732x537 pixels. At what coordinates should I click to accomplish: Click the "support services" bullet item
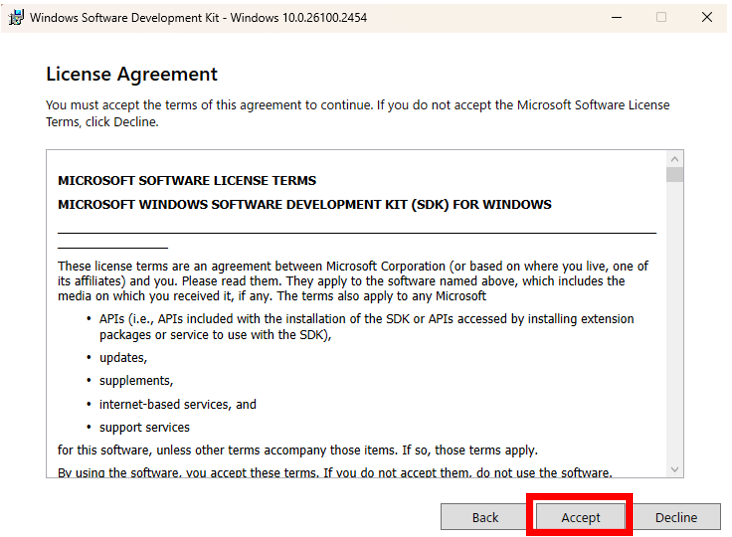(x=144, y=427)
